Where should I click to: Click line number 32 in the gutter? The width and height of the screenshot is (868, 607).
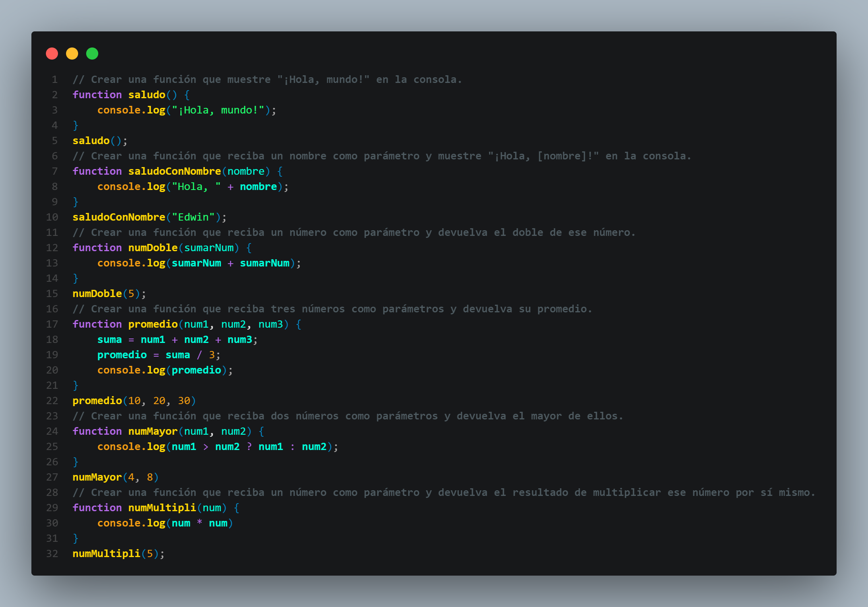(x=52, y=554)
